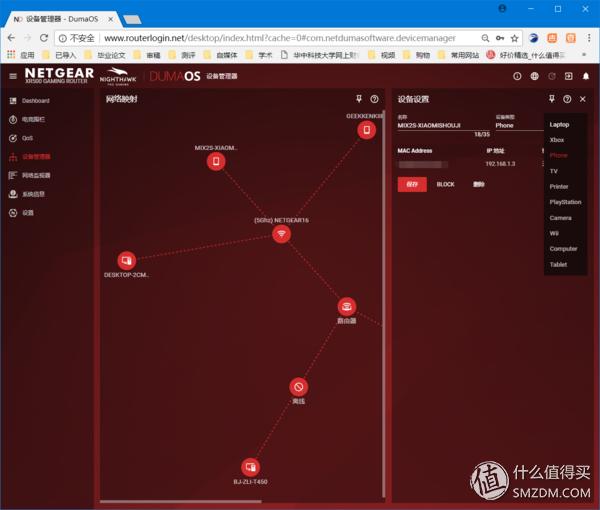The width and height of the screenshot is (600, 510).
Task: Choose Laptop from the device type list
Action: point(559,125)
